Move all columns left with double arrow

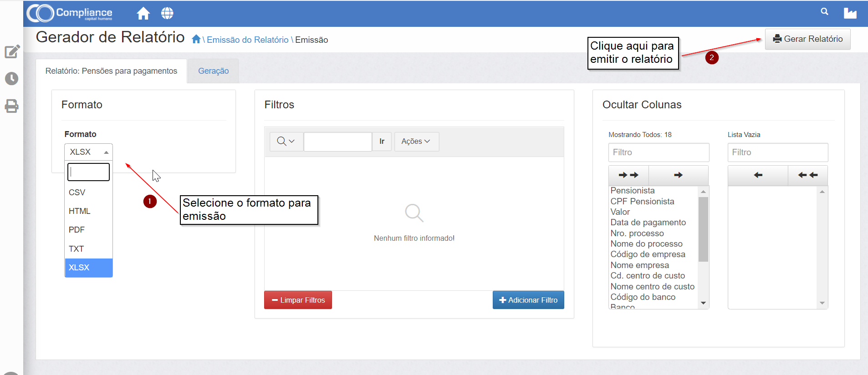coord(808,175)
